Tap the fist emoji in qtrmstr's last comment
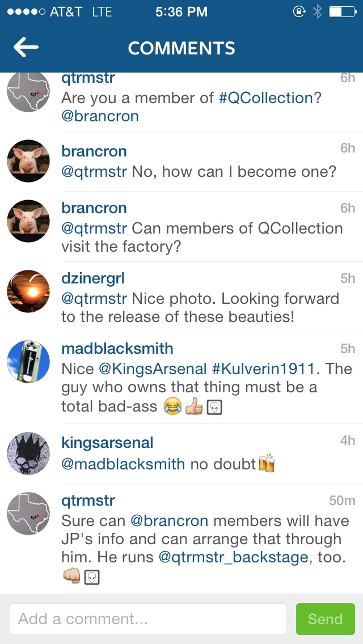This screenshot has height=644, width=363. pos(71,577)
